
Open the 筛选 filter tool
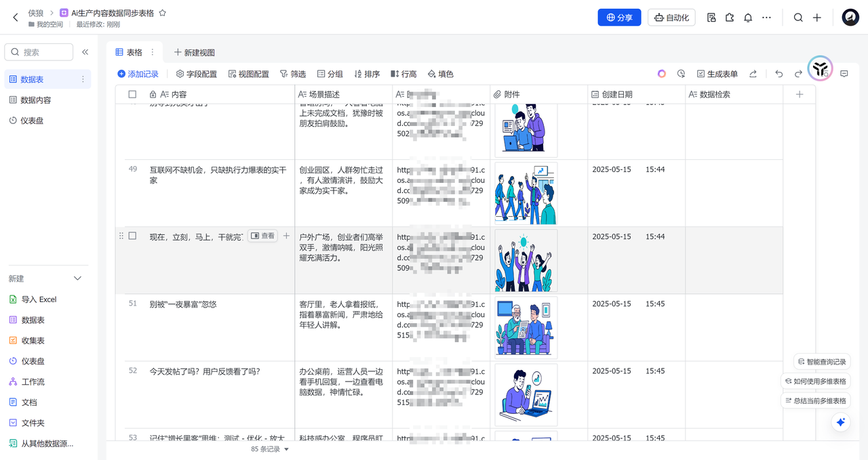click(293, 74)
